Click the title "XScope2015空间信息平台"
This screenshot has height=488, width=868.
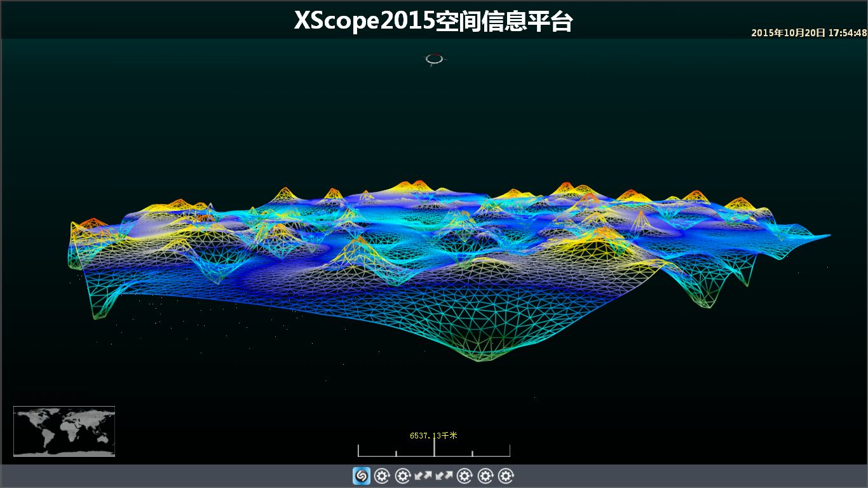[x=433, y=21]
